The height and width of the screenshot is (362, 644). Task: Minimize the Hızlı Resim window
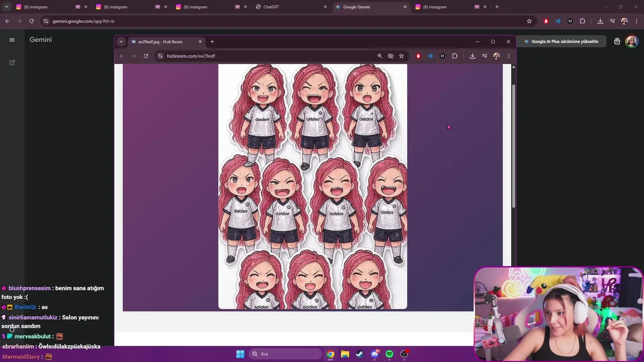coord(477,42)
